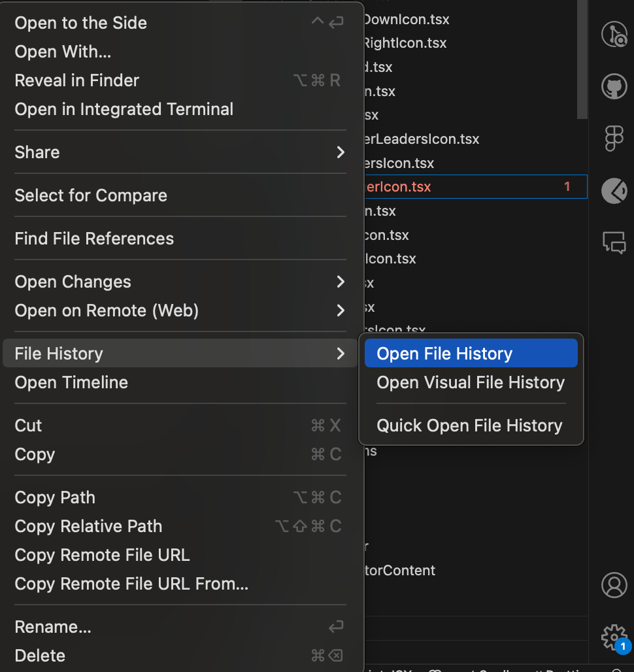634x672 pixels.
Task: Choose Reveal in Finder
Action: (76, 80)
